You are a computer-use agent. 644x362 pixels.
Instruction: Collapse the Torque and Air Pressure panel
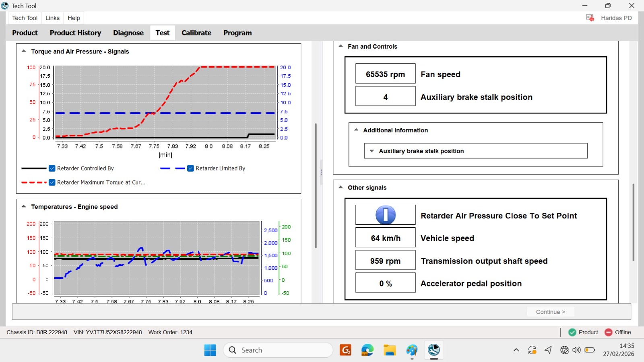[x=24, y=51]
